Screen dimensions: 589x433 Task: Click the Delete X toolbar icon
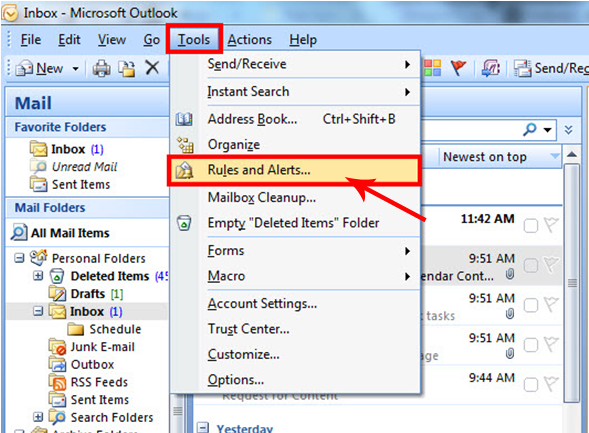coord(152,68)
